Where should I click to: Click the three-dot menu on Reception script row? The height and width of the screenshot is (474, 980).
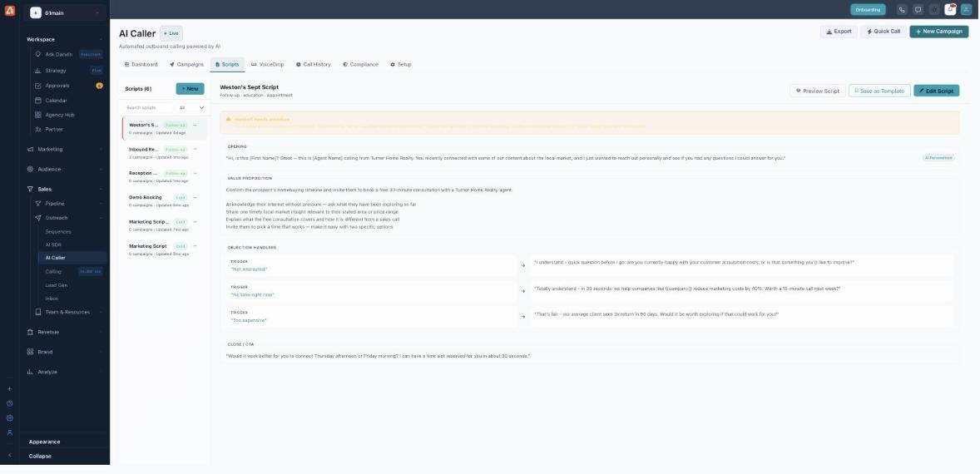[195, 173]
